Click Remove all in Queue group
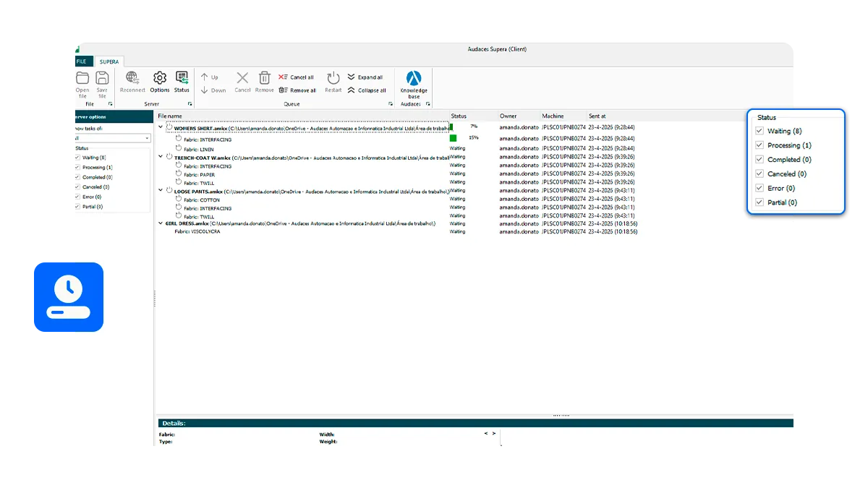Viewport: 868px width, 488px height. [x=297, y=90]
